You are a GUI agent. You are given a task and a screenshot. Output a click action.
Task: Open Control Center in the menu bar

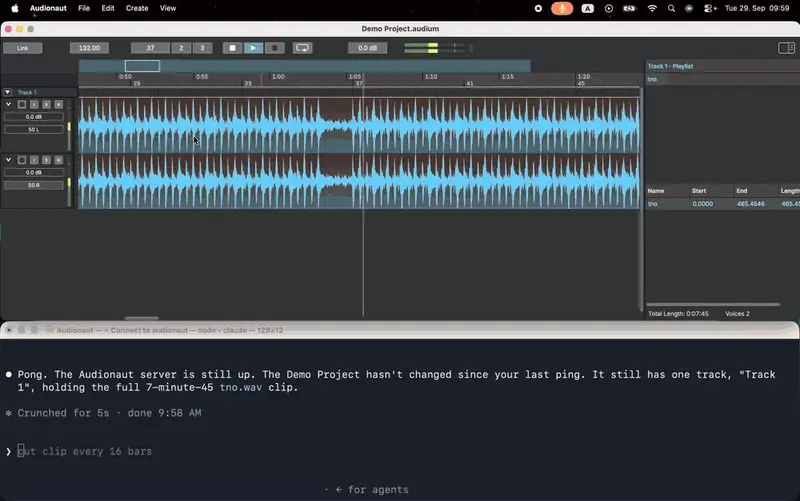(x=710, y=8)
